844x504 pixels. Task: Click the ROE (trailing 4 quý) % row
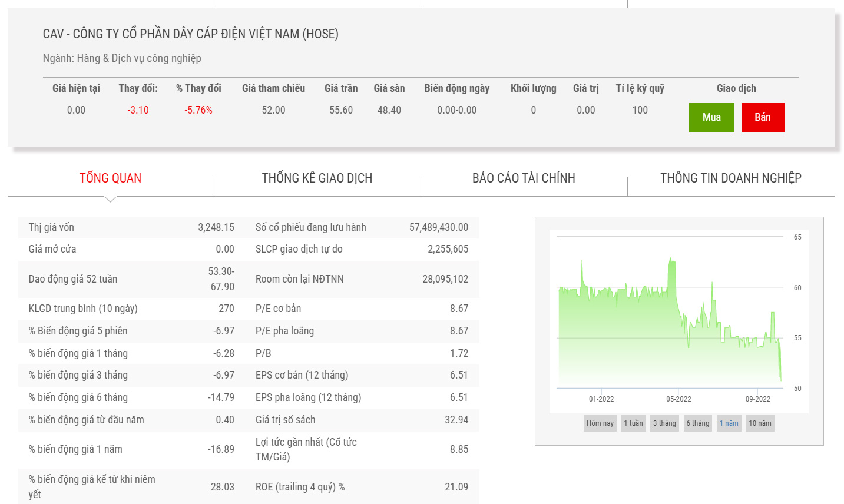pos(362,487)
